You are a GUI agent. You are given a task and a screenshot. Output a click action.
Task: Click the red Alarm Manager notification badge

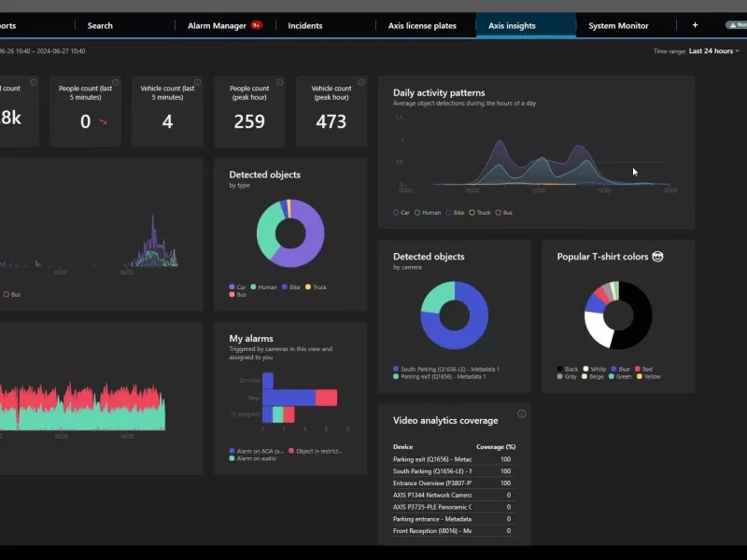pyautogui.click(x=256, y=25)
